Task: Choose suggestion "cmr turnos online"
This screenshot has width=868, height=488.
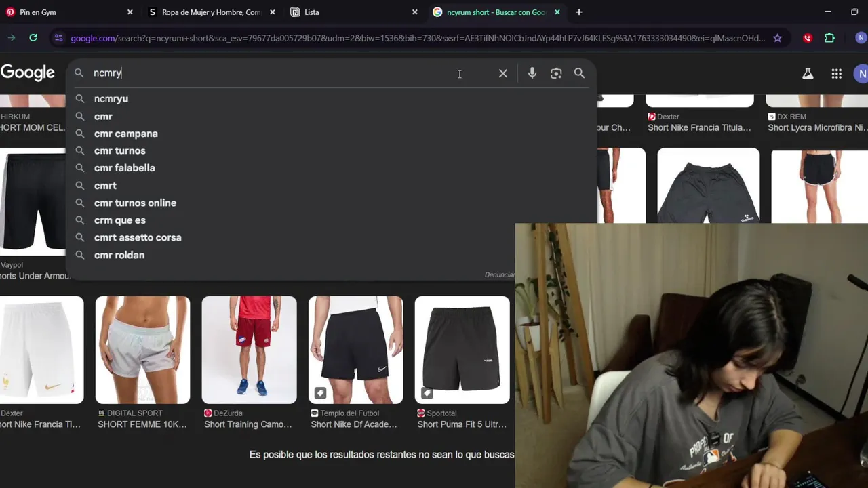Action: click(x=135, y=203)
